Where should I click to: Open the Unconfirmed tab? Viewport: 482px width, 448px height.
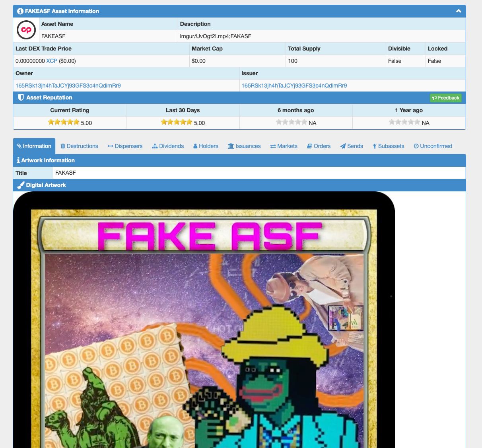[x=433, y=146]
